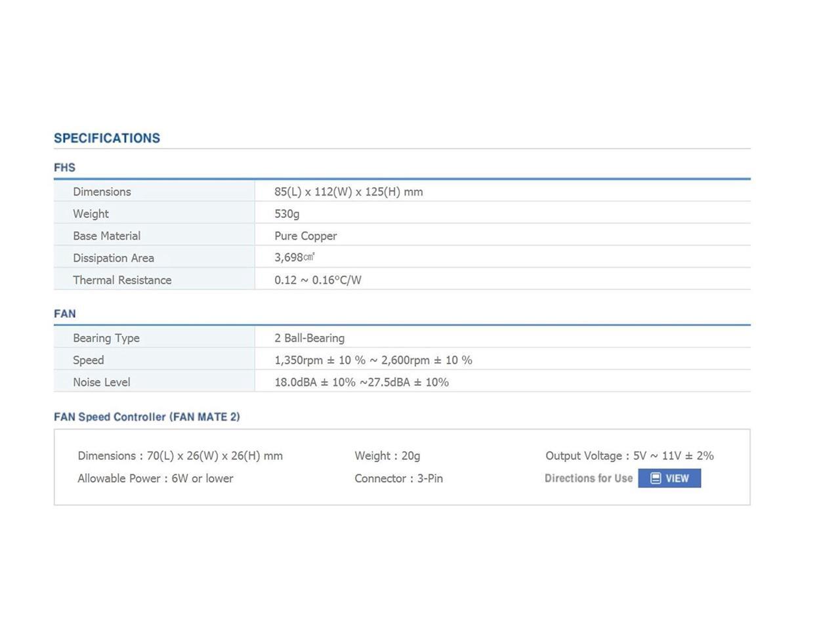Click the Directions for Use label
This screenshot has width=840, height=630.
click(588, 478)
